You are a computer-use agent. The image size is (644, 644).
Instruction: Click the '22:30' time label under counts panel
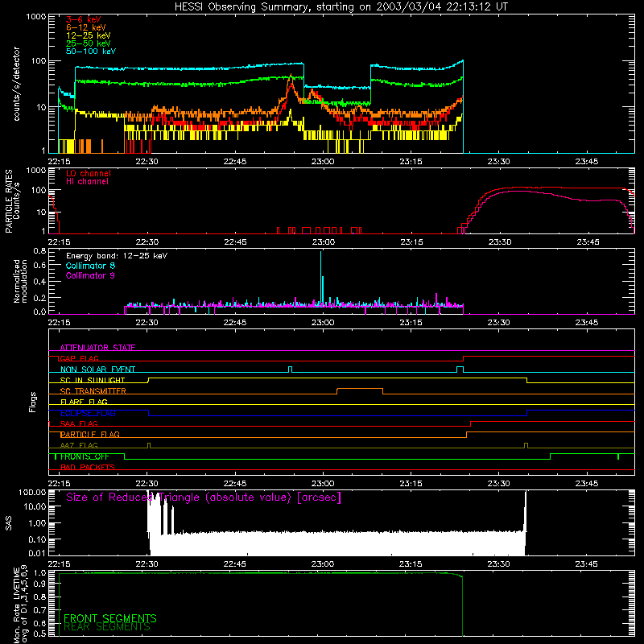click(147, 162)
